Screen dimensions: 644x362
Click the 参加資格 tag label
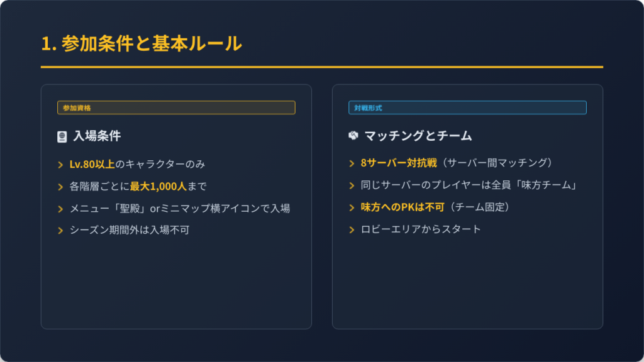coord(77,108)
